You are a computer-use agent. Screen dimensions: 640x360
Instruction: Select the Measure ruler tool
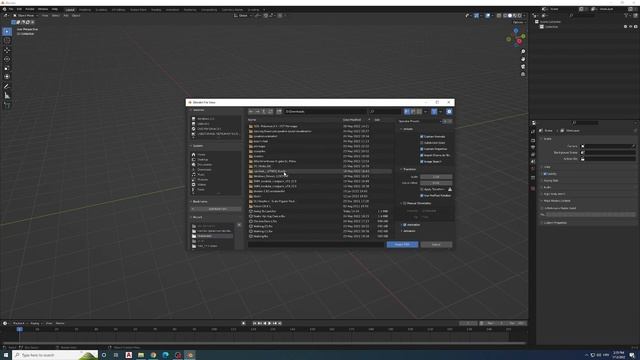[x=7, y=96]
